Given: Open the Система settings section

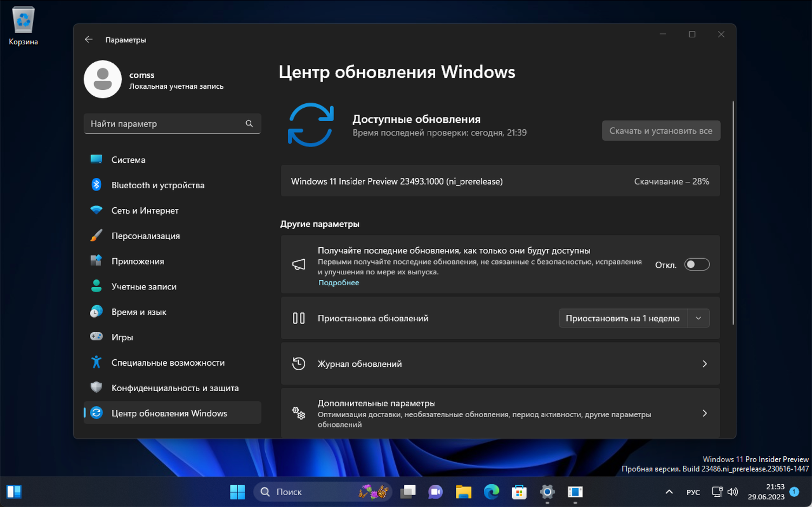Looking at the screenshot, I should [x=128, y=159].
